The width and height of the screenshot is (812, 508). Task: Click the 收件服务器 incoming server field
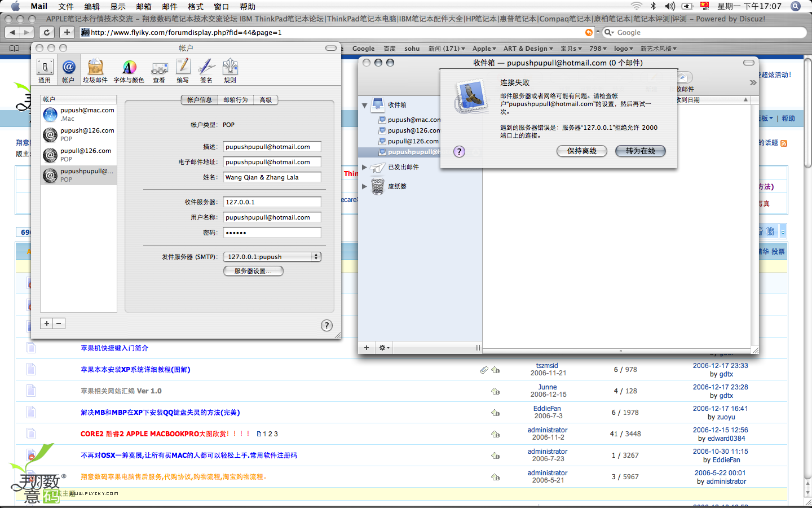[x=272, y=202]
